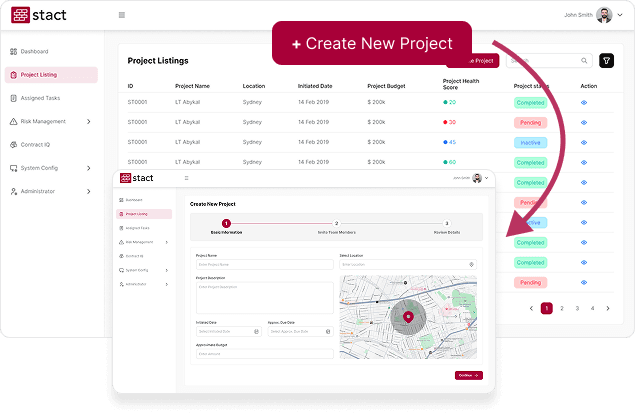Image resolution: width=635 pixels, height=414 pixels.
Task: Click John Smith's avatar in the back window
Action: [x=604, y=15]
